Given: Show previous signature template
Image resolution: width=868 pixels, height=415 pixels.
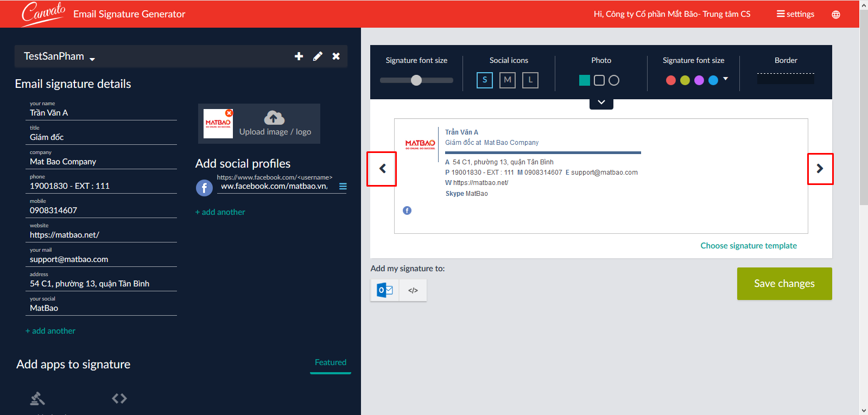Looking at the screenshot, I should click(x=382, y=169).
